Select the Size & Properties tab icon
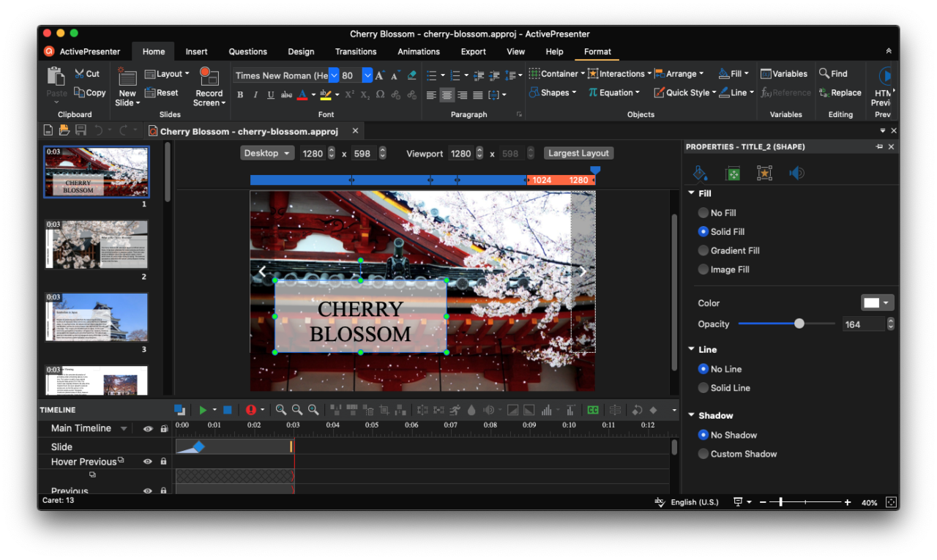Image resolution: width=937 pixels, height=560 pixels. [733, 173]
